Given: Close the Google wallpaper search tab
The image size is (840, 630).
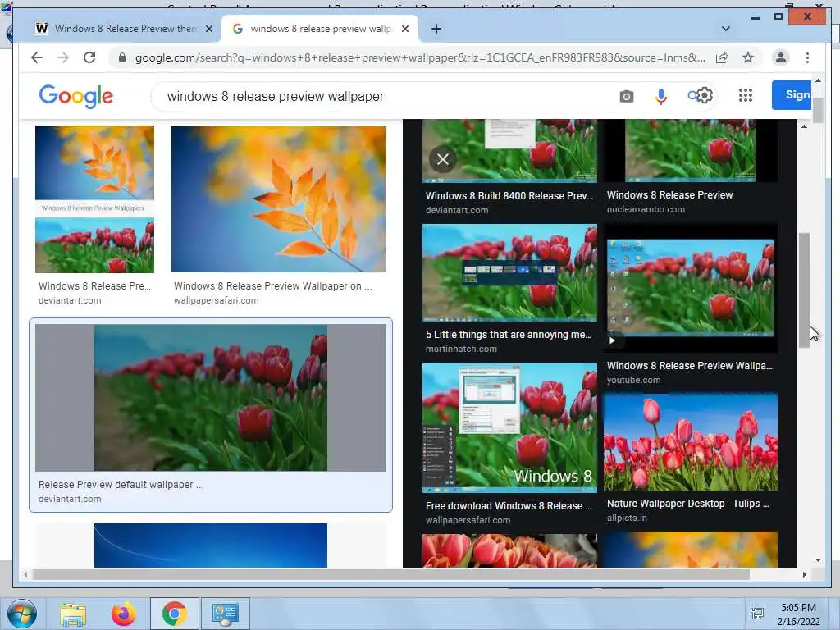Looking at the screenshot, I should [x=405, y=29].
